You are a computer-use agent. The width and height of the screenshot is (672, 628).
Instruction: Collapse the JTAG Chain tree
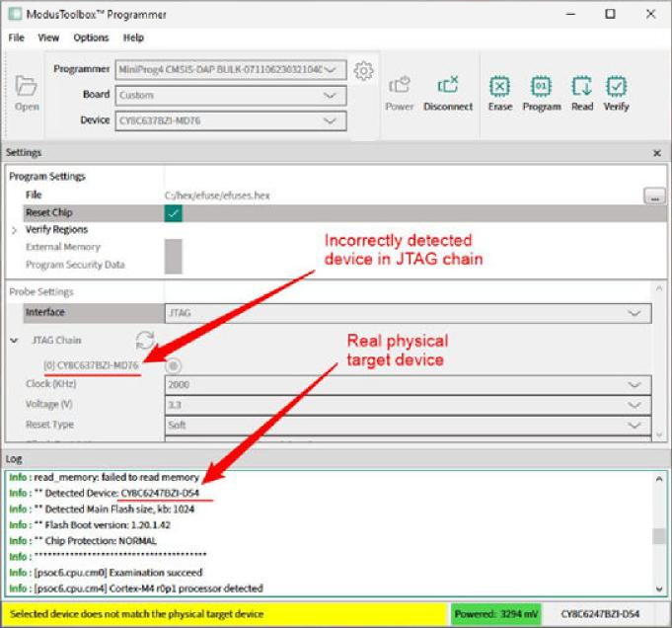tap(14, 341)
